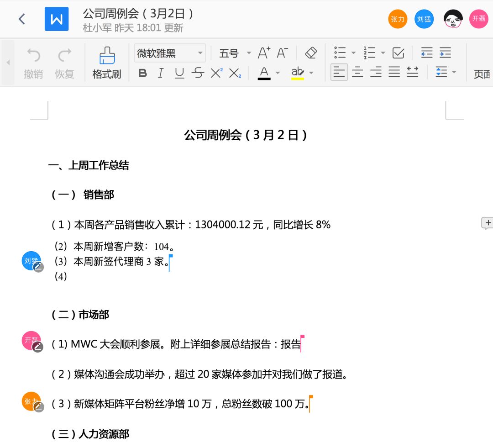Apply yellow highlight color
The width and height of the screenshot is (493, 448).
point(298,73)
